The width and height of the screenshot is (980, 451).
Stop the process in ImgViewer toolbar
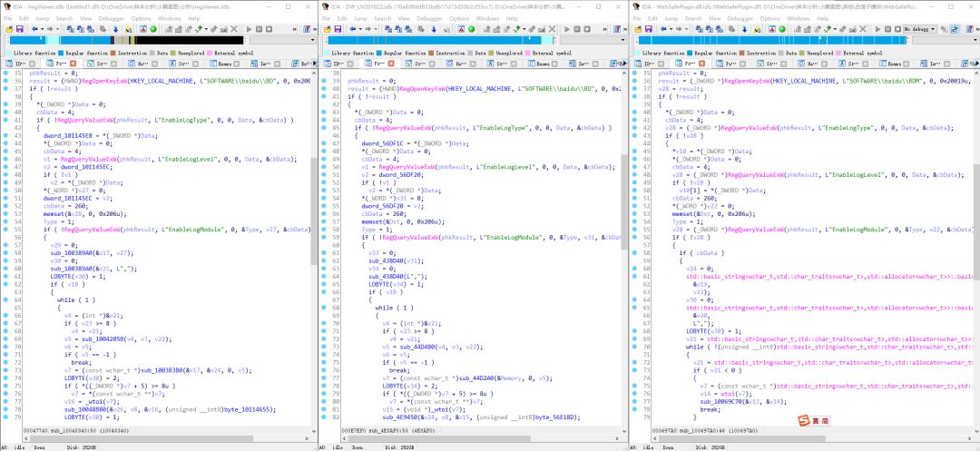click(269, 29)
